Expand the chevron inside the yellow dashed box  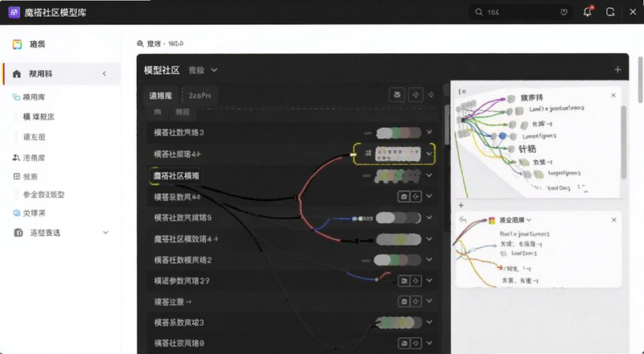429,154
